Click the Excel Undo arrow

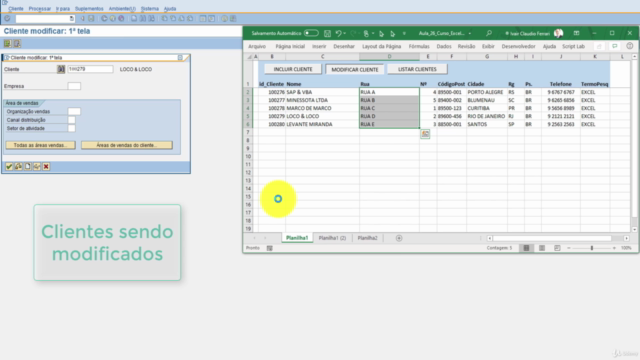pos(338,33)
